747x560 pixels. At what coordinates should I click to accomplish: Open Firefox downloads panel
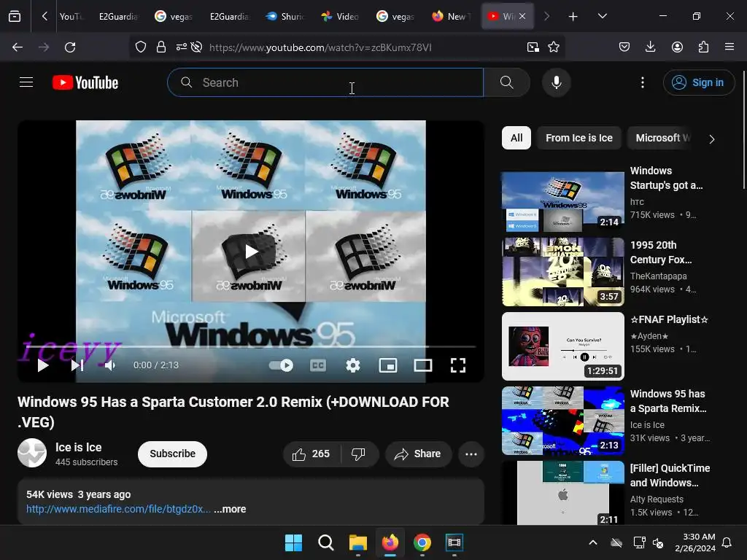(x=650, y=47)
